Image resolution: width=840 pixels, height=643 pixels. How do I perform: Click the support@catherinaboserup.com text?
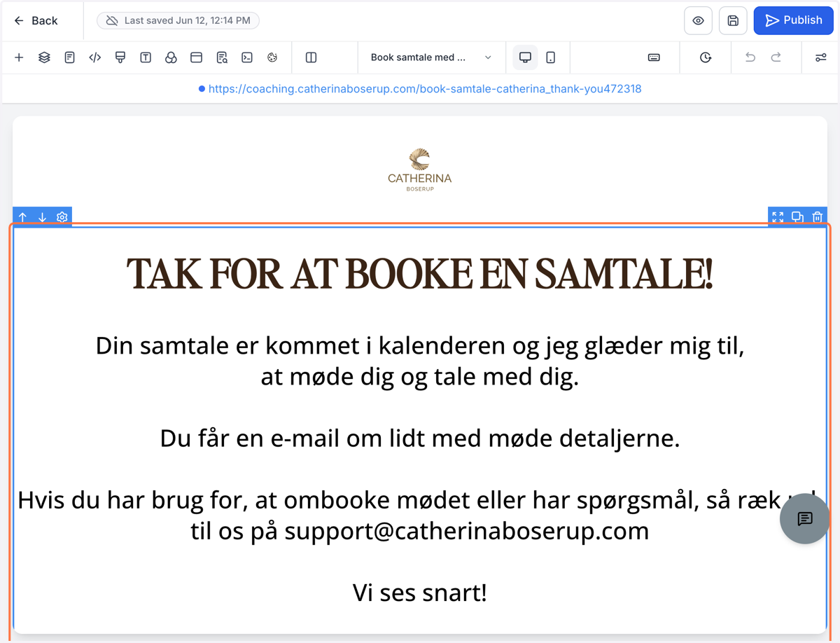point(467,531)
